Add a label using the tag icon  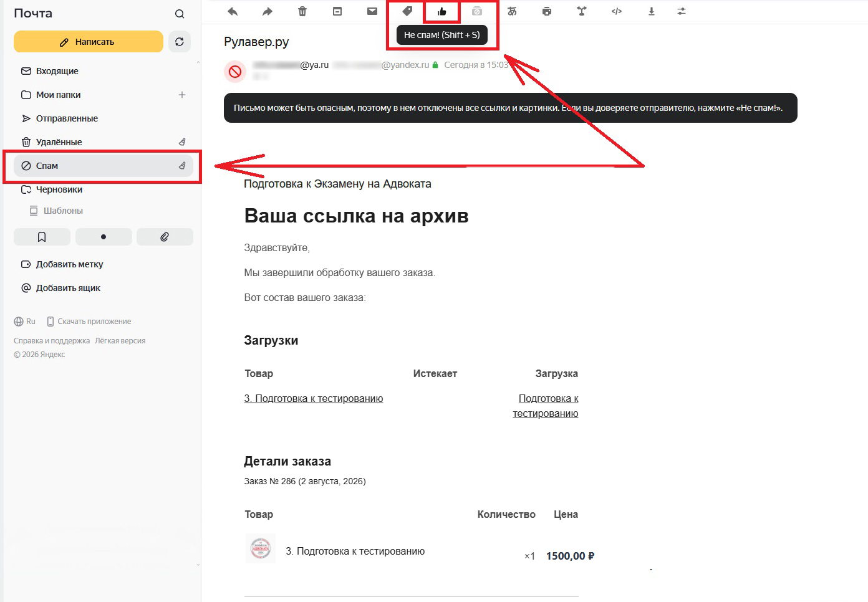[407, 11]
